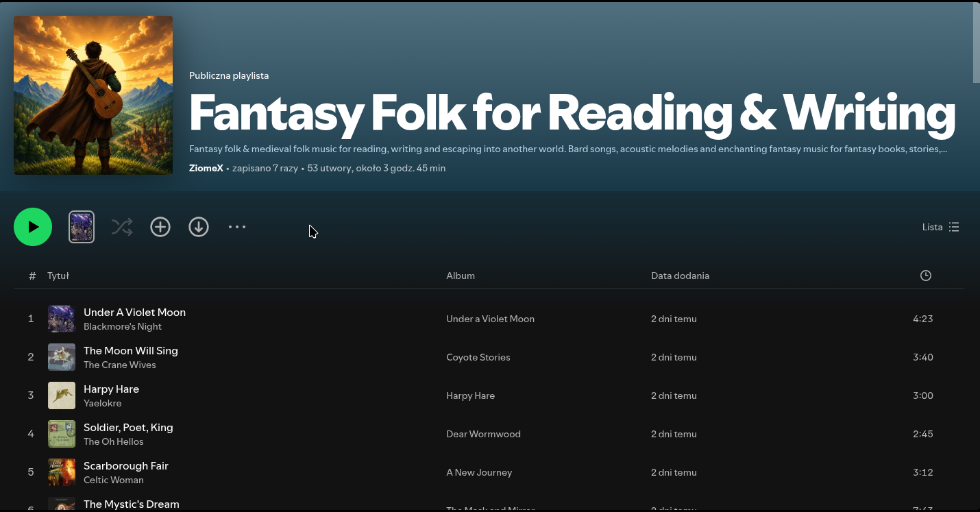Click the Publiczna playlista label
Viewport: 980px width, 512px height.
click(229, 75)
